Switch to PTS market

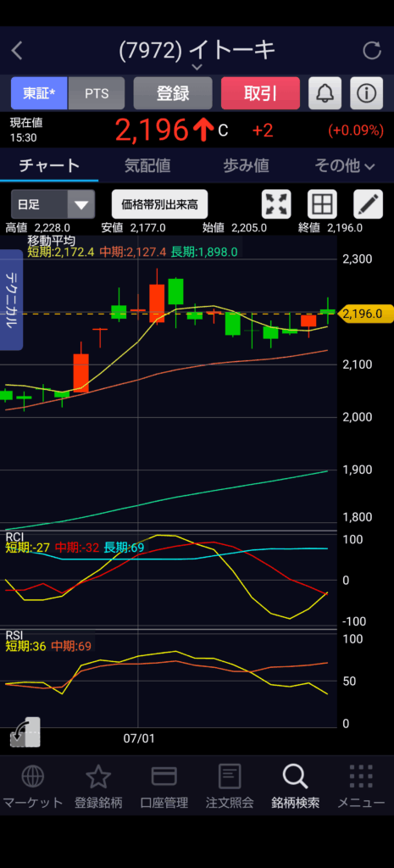97,93
